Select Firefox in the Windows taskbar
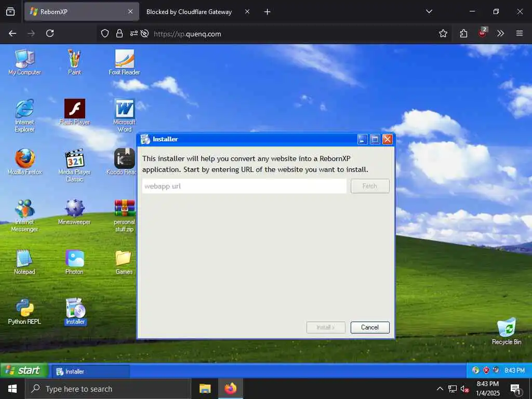 [230, 389]
